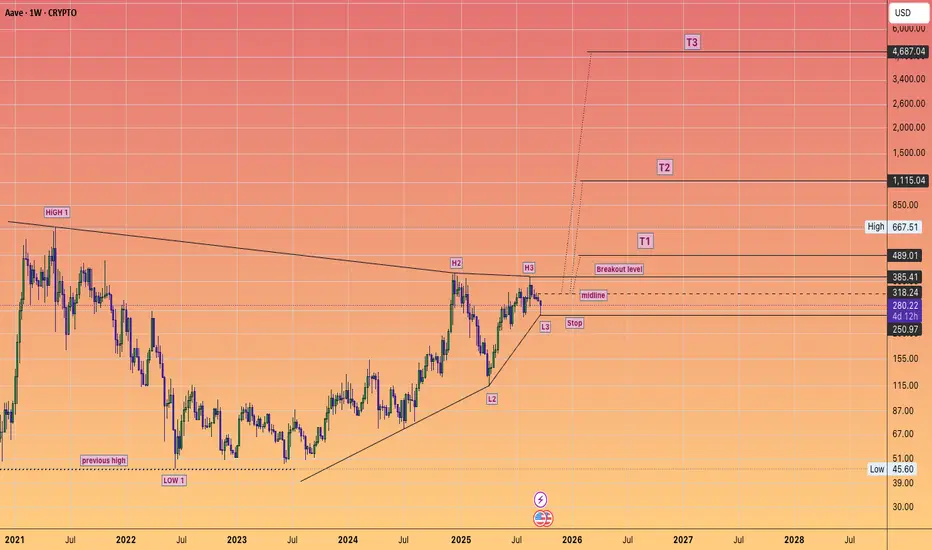The width and height of the screenshot is (932, 550).
Task: Click the 489.01 price label
Action: pos(905,256)
